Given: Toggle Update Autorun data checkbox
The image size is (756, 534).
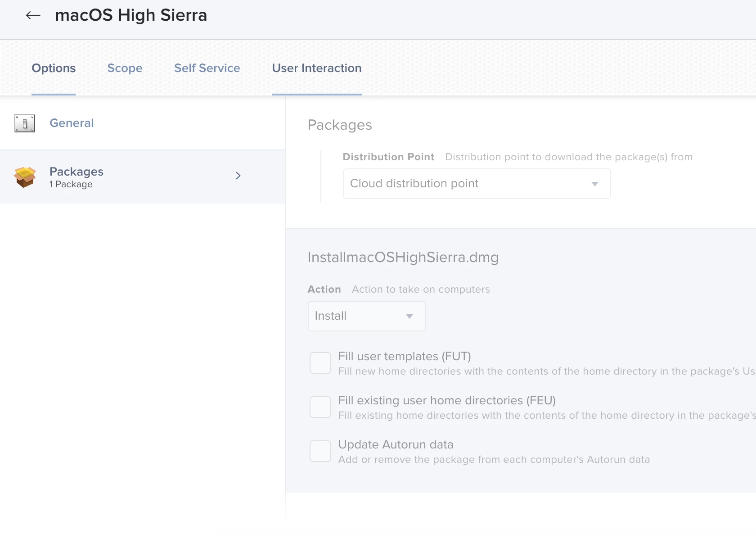Looking at the screenshot, I should click(x=320, y=451).
